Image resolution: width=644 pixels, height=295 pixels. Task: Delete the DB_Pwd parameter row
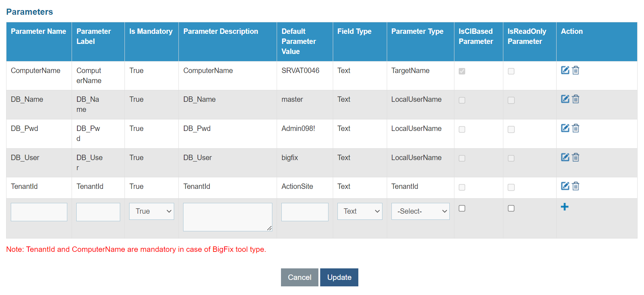point(576,128)
